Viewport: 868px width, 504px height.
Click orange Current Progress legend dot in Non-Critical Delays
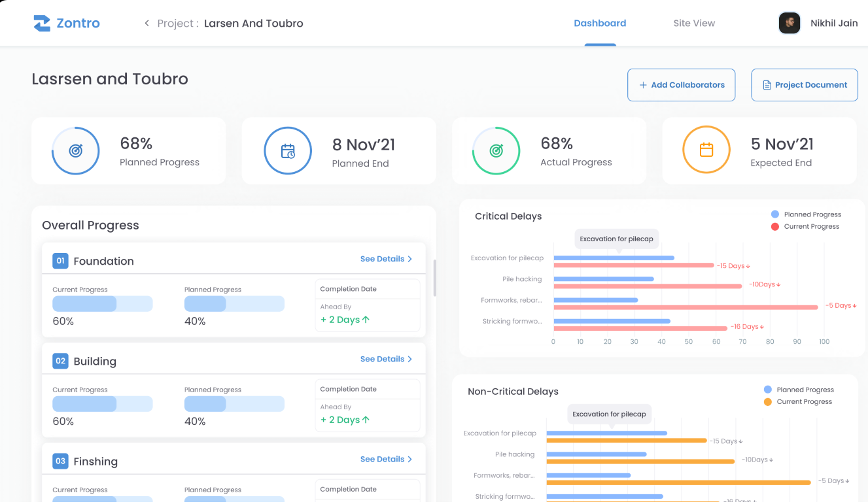768,401
